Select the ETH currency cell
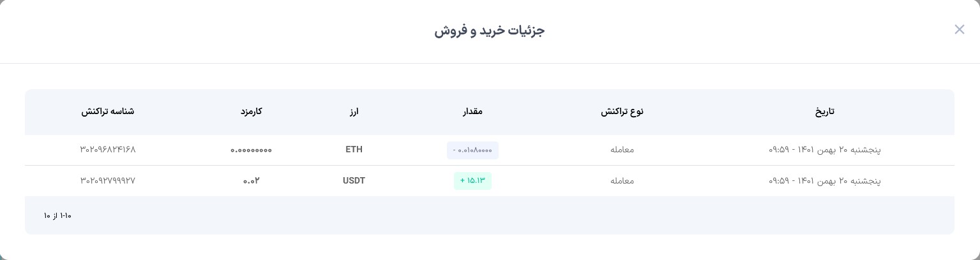This screenshot has width=980, height=260. [354, 150]
